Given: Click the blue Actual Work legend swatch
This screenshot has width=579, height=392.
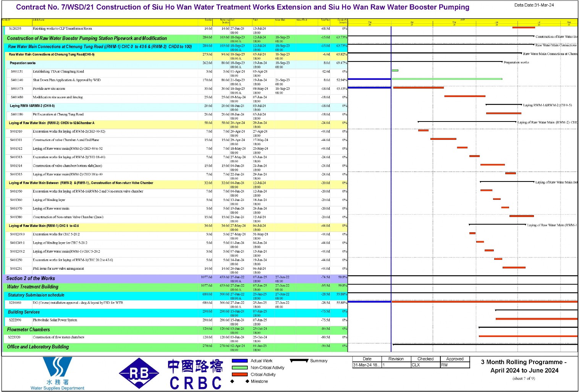Looking at the screenshot, I should click(240, 361).
